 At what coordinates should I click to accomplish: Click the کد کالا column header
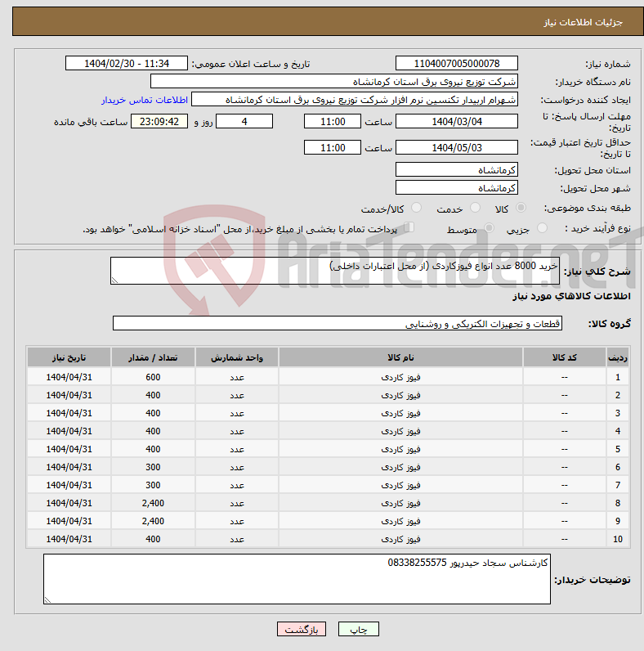[x=565, y=357]
